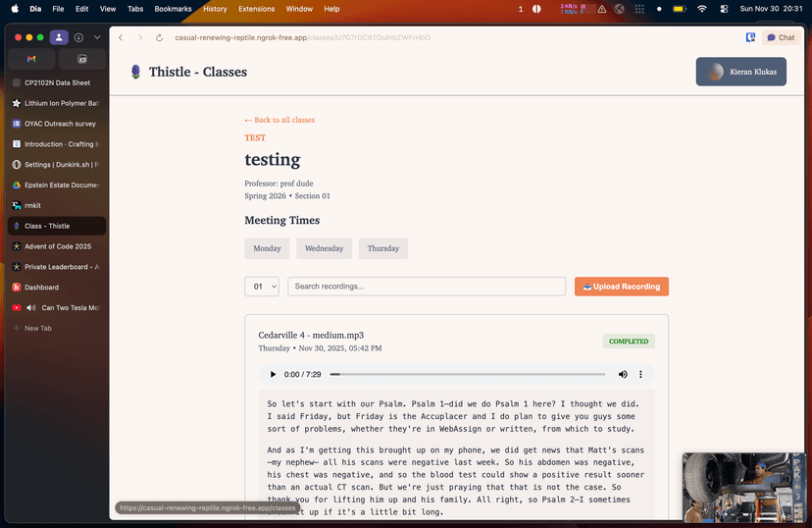Mute the audio player volume icon
812x528 pixels.
click(623, 375)
